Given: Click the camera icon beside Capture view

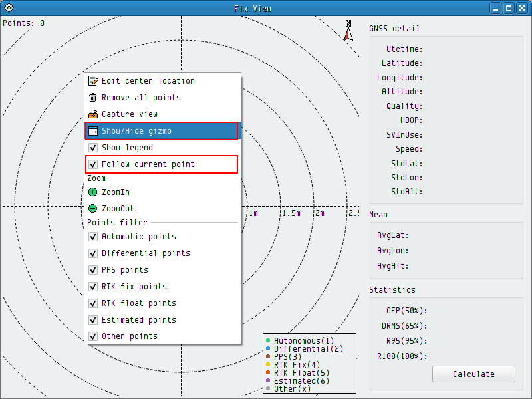Looking at the screenshot, I should [93, 114].
